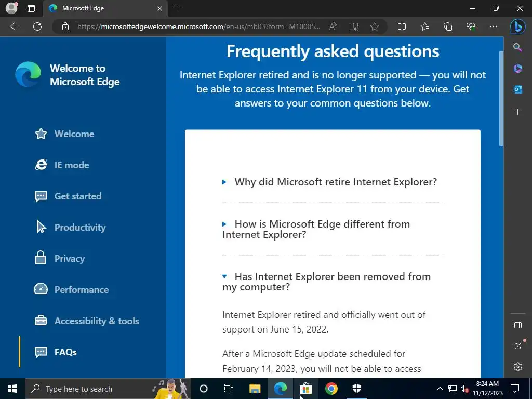
Task: Click the taskbar search box
Action: click(x=108, y=389)
